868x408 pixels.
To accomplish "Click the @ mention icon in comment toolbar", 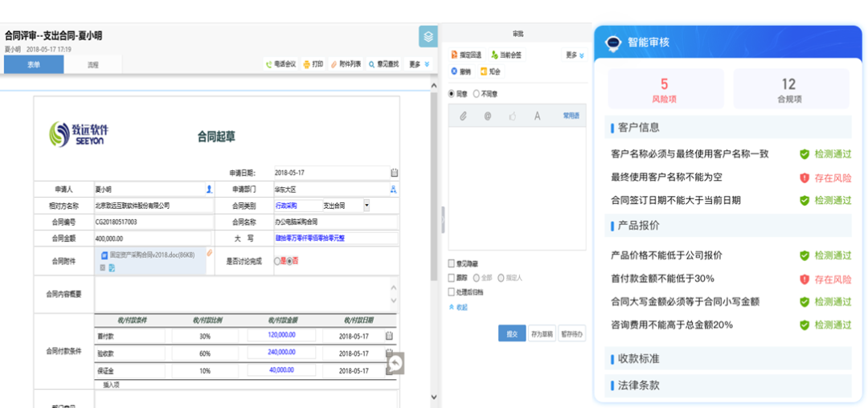I will [487, 116].
